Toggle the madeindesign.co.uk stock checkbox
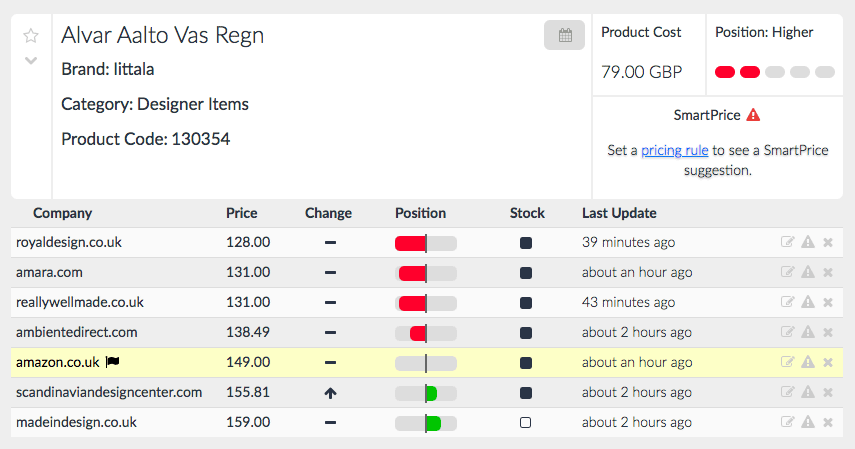 526,422
